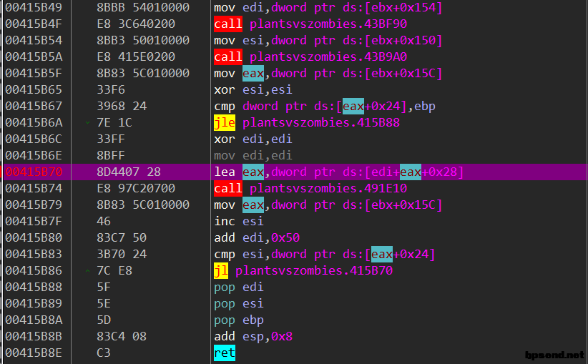
Task: Click address 00415B79
Action: pyautogui.click(x=34, y=205)
